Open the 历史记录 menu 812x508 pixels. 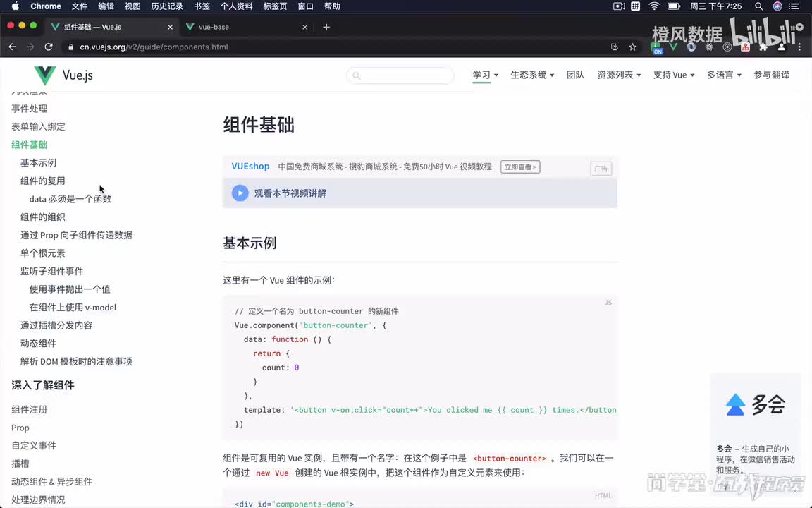pos(167,6)
